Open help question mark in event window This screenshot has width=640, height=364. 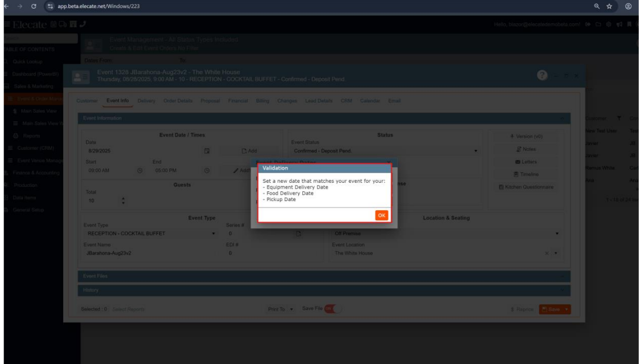point(542,75)
